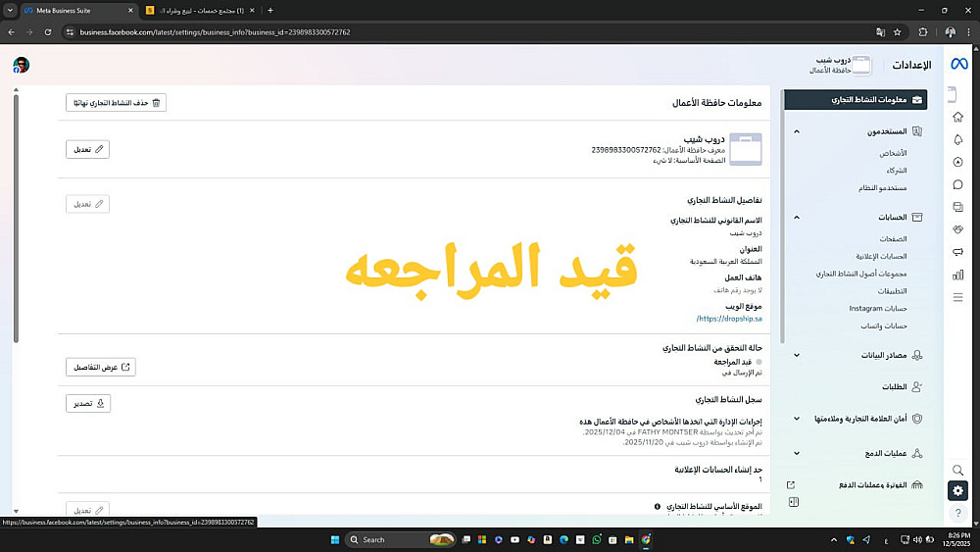Show hidden system tray icons
Screen dimensions: 980x552
point(833,539)
